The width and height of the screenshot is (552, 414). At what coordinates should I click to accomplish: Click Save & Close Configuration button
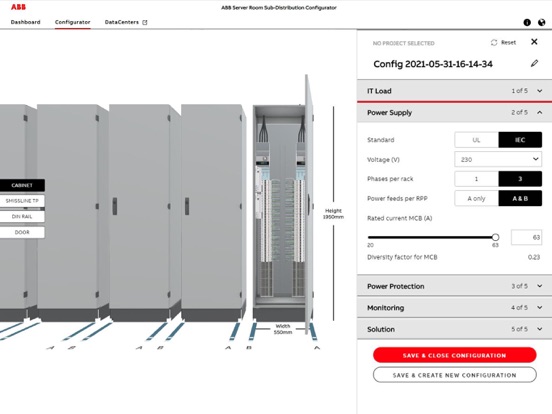(x=454, y=355)
